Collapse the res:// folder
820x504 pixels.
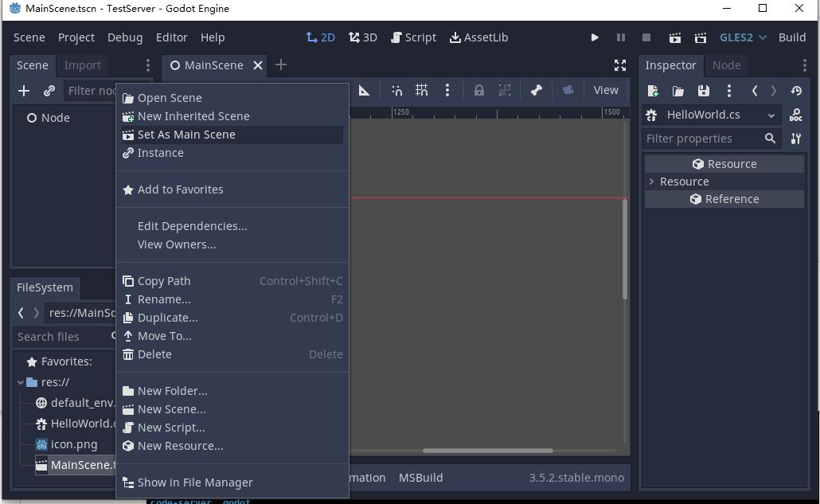pyautogui.click(x=21, y=382)
